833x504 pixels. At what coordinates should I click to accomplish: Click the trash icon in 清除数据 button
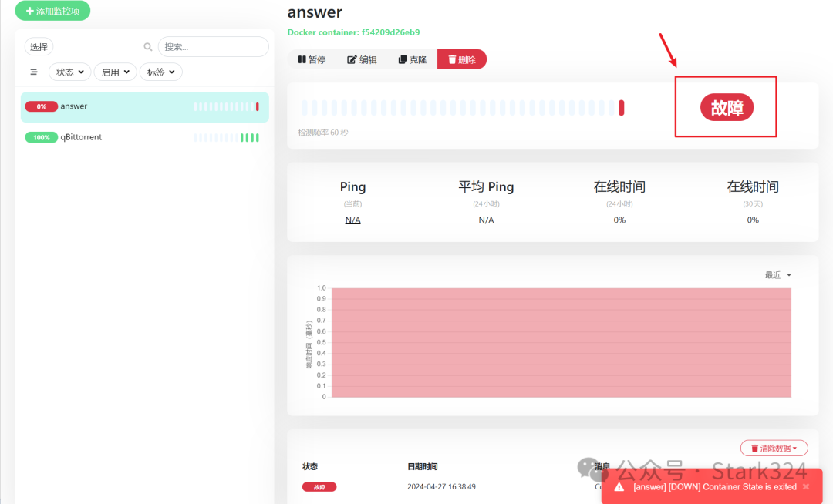[754, 449]
